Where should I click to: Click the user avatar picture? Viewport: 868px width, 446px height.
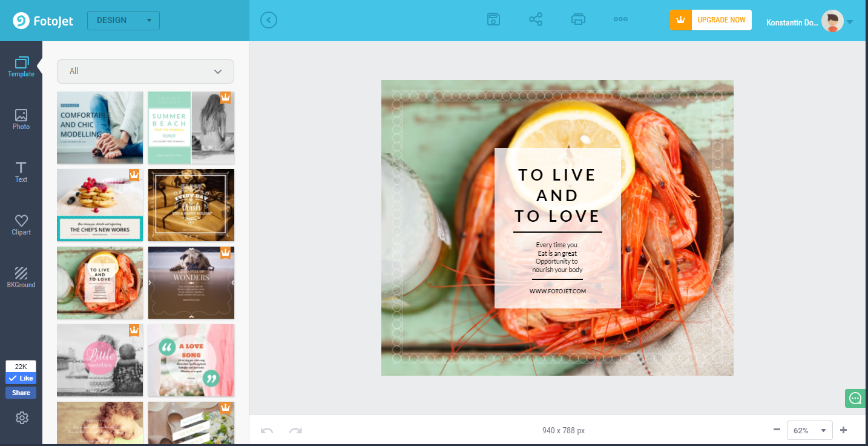coord(832,21)
